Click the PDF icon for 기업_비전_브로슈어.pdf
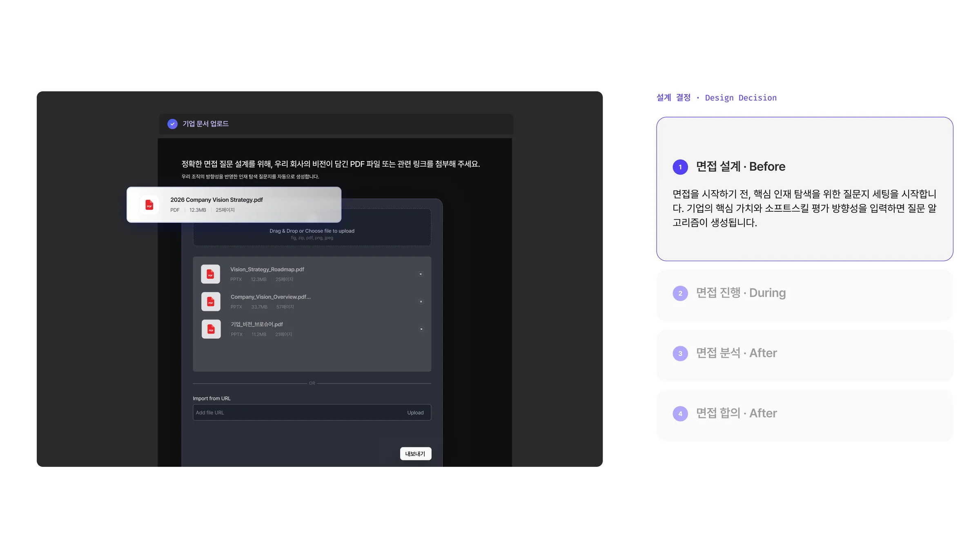 pos(211,329)
